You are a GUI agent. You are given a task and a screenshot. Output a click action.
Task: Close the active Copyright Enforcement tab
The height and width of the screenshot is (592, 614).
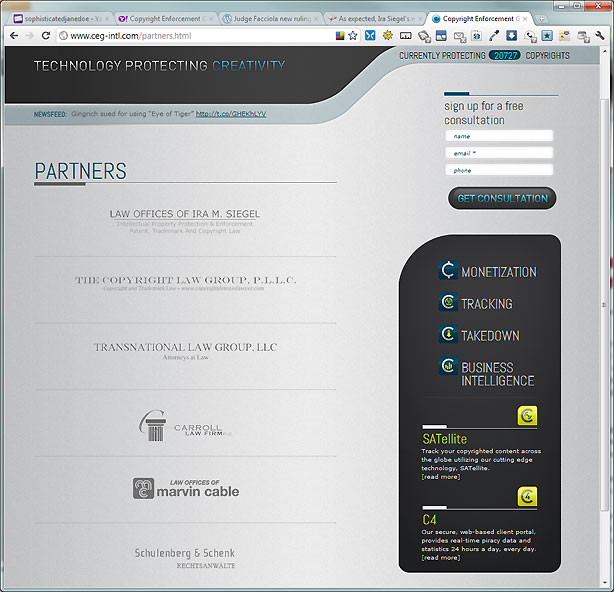(525, 19)
